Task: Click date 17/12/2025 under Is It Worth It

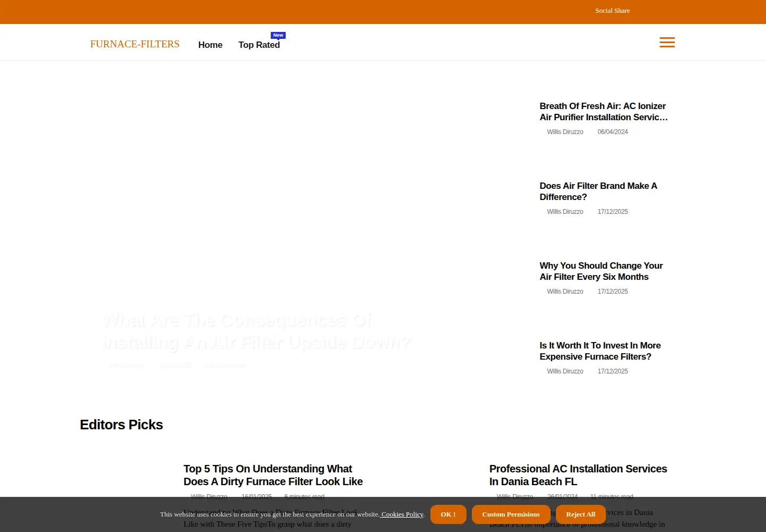Action: (612, 371)
